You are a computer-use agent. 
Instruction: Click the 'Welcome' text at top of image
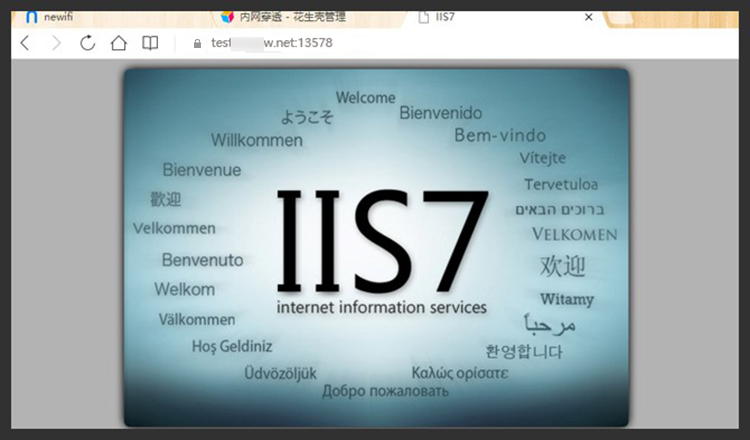(x=365, y=98)
